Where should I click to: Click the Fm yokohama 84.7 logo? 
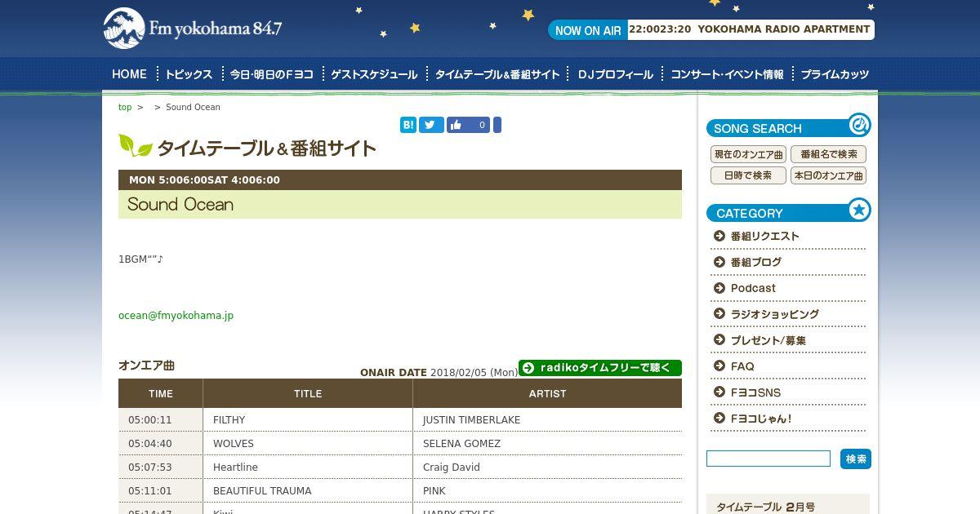pos(193,29)
